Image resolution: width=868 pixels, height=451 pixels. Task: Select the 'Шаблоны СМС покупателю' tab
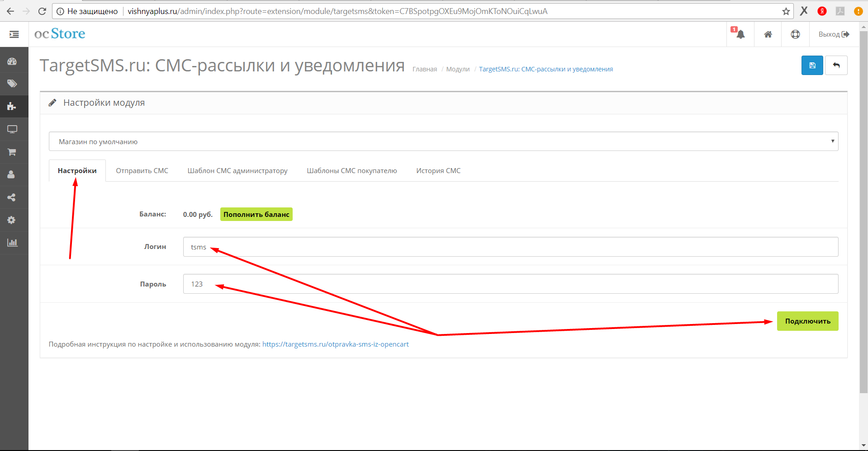tap(351, 171)
